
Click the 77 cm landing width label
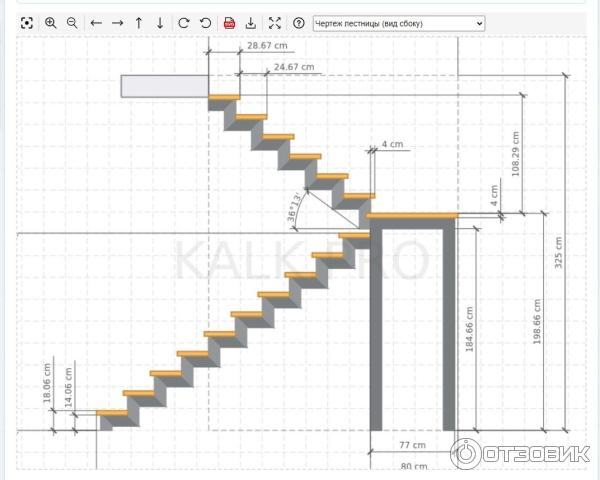coord(412,444)
